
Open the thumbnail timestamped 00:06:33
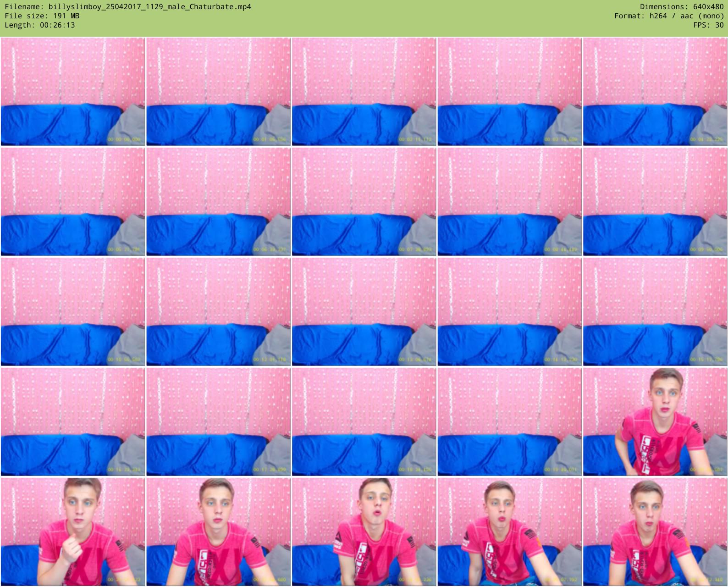click(x=218, y=202)
